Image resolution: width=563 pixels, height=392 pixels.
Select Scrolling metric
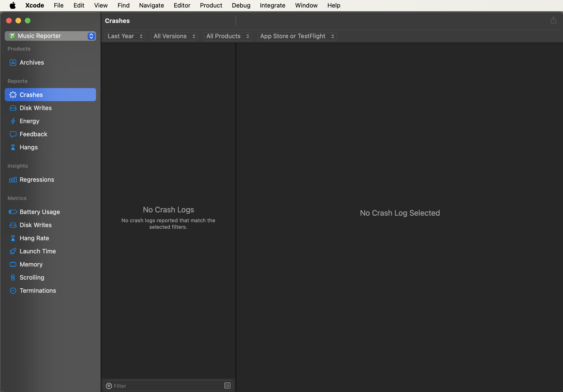(x=50, y=277)
